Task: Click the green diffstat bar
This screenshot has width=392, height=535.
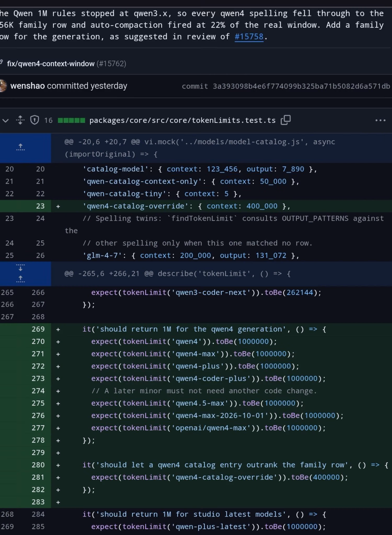Action: pyautogui.click(x=71, y=120)
